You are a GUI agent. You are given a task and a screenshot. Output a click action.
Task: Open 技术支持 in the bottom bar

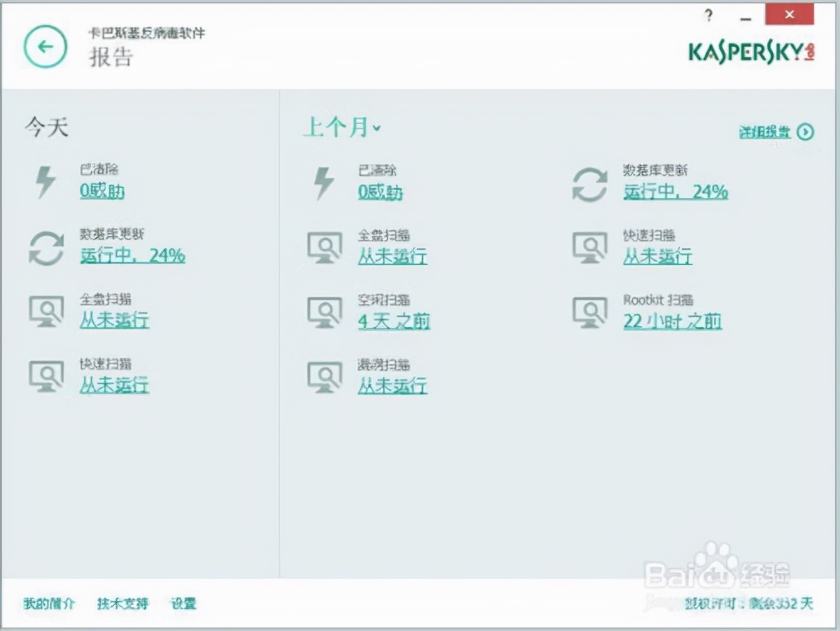point(122,604)
